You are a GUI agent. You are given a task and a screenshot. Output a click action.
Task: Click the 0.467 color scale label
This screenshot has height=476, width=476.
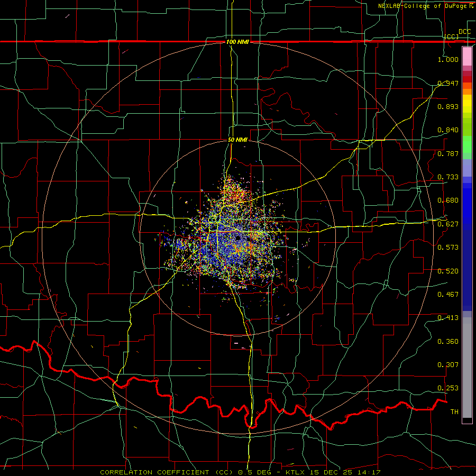click(448, 295)
